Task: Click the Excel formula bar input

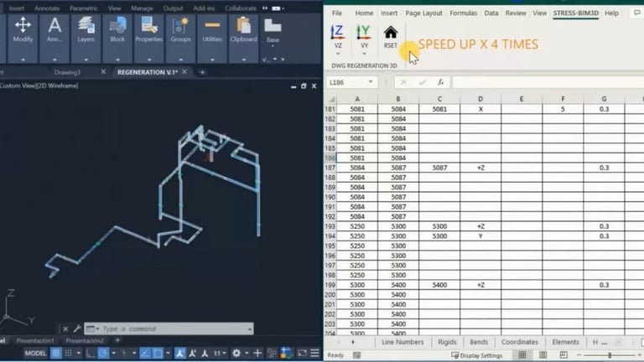Action: pyautogui.click(x=548, y=82)
